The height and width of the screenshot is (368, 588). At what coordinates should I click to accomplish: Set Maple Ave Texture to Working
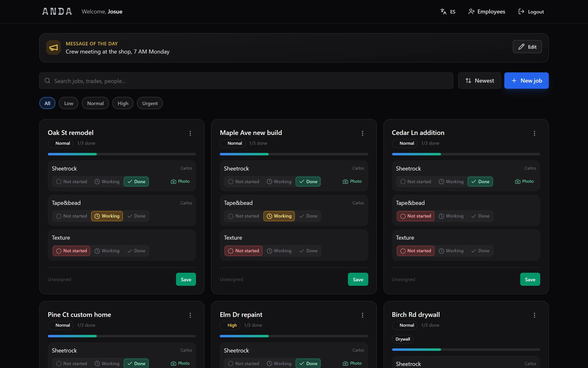pos(279,251)
